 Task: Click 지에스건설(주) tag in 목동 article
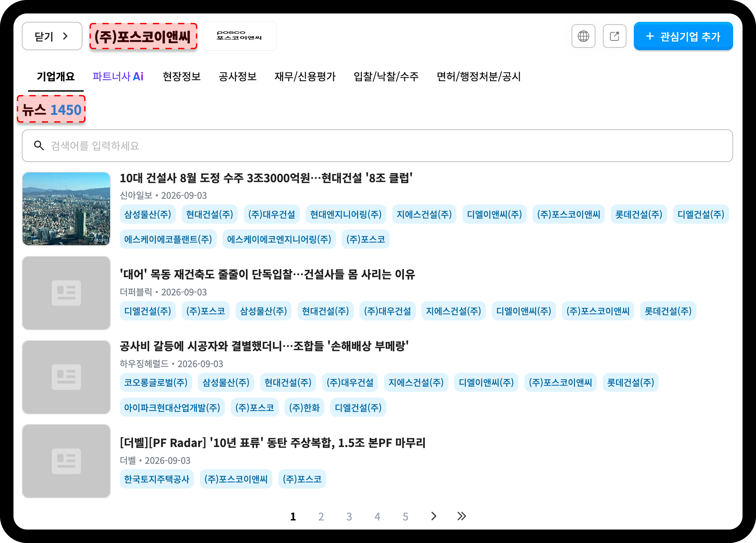click(453, 311)
